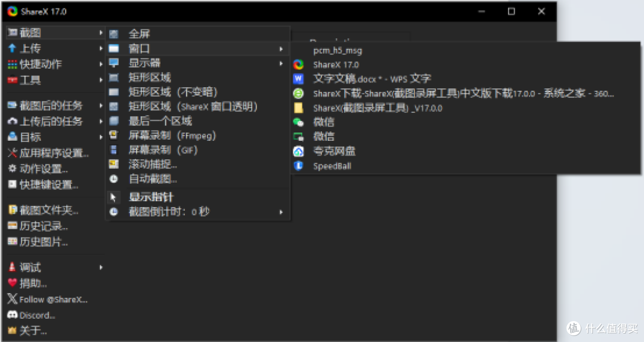Expand the 上传后的任务 arrow

(101, 121)
